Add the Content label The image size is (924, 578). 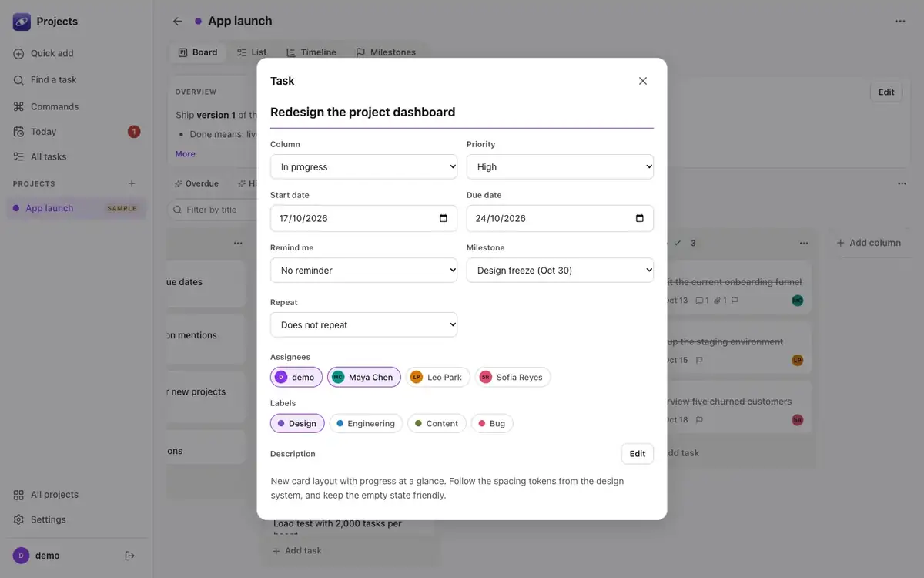click(x=437, y=423)
